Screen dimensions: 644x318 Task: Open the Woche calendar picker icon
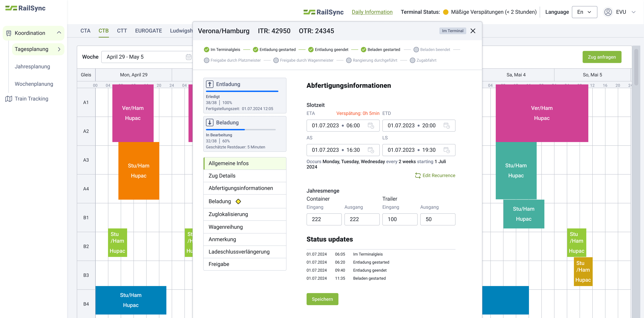(189, 57)
